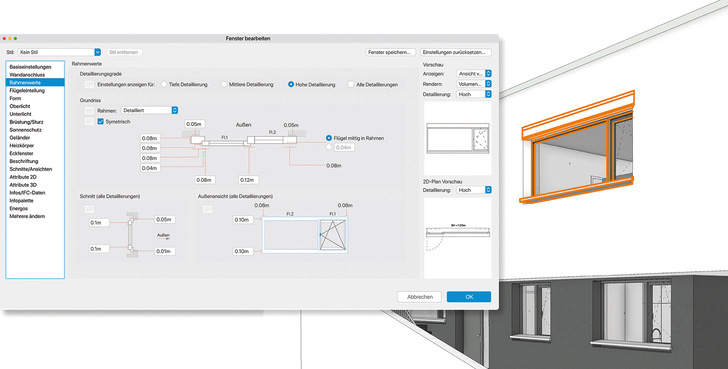Click the Fenster speichern button
The height and width of the screenshot is (369, 728).
(x=390, y=52)
